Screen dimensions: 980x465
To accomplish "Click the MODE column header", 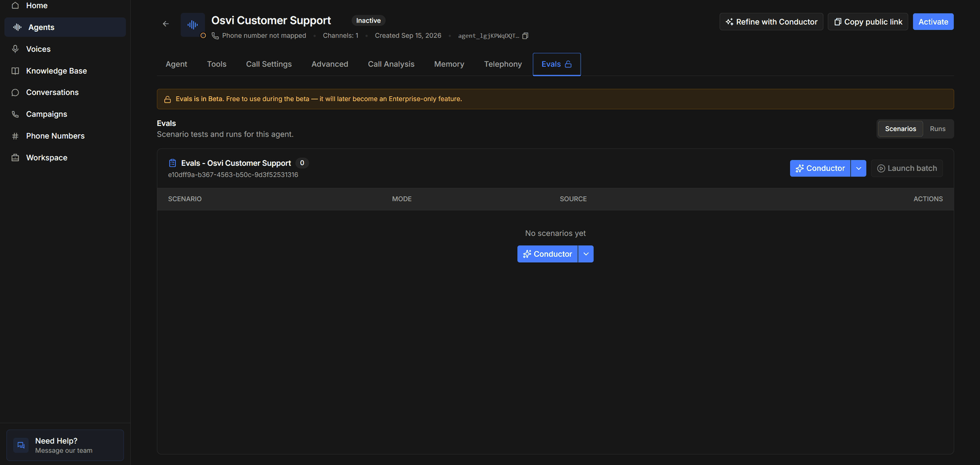I will point(402,199).
